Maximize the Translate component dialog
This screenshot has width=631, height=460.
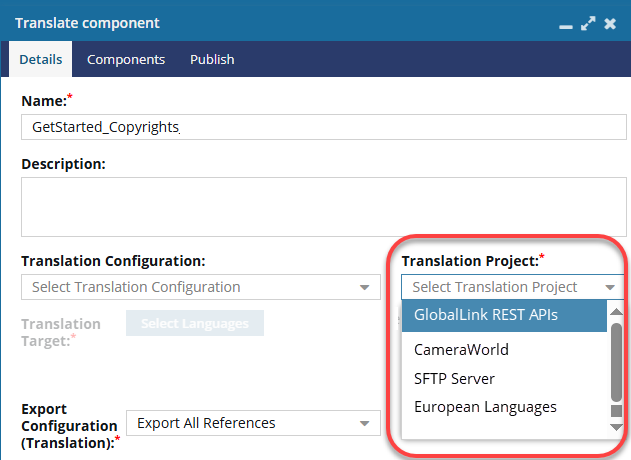click(588, 22)
